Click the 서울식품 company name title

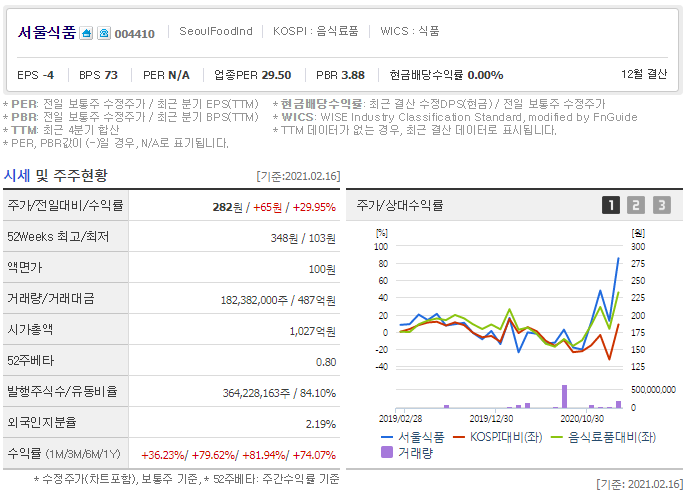coord(47,33)
